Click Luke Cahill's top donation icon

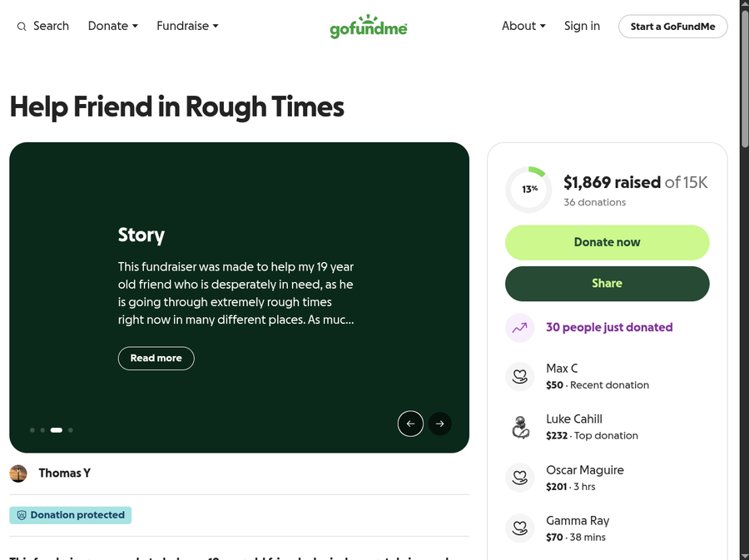(520, 428)
